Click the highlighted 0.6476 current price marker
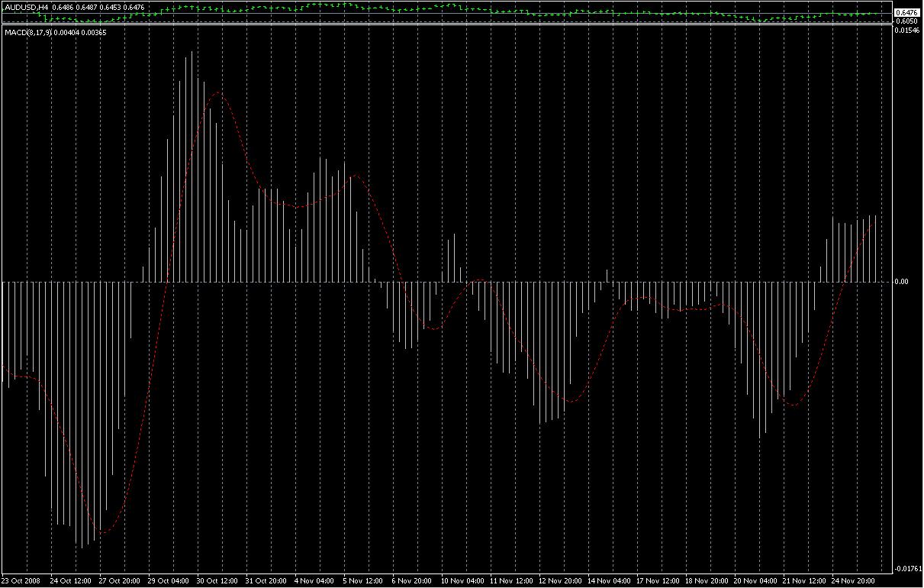924x588 pixels. (x=908, y=11)
